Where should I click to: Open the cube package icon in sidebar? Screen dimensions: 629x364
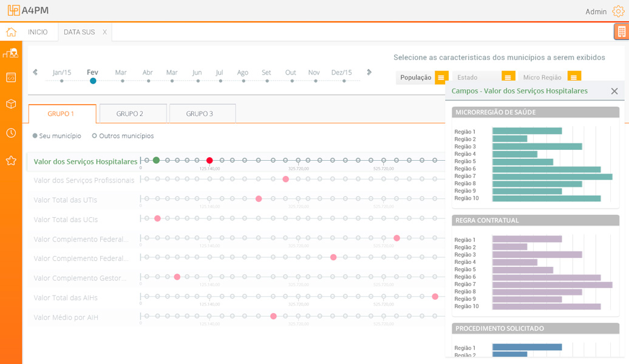tap(11, 104)
